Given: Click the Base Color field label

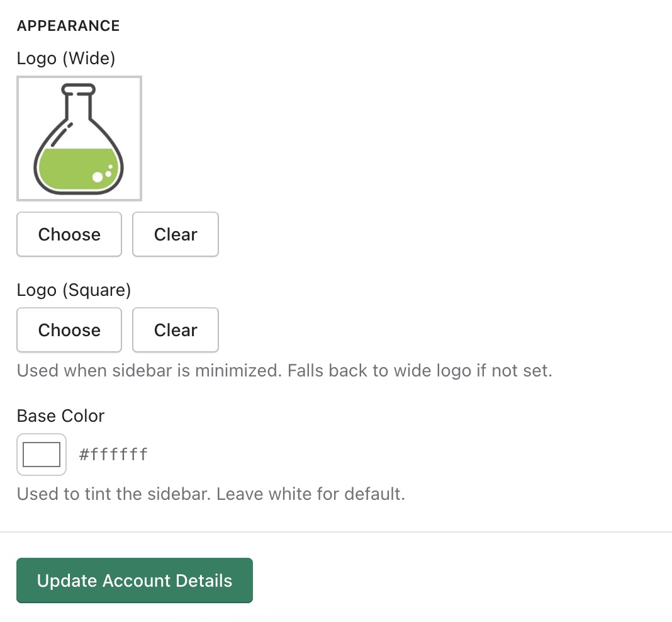Looking at the screenshot, I should pyautogui.click(x=60, y=416).
